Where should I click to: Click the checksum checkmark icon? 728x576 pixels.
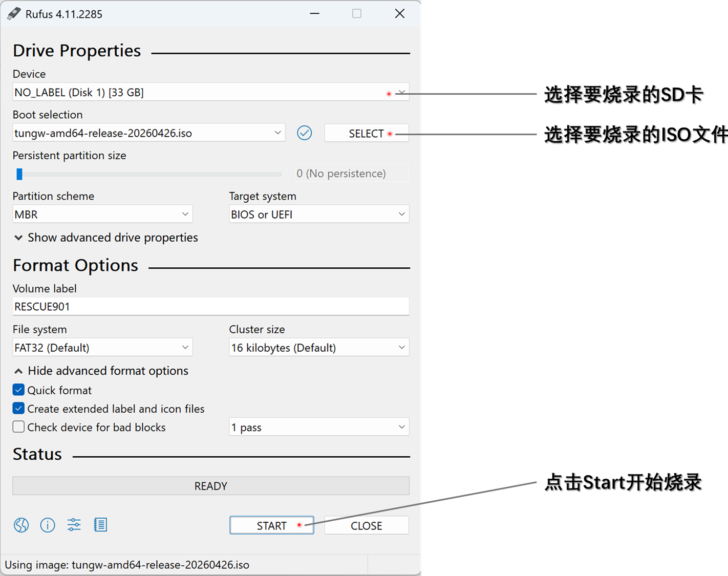click(x=305, y=133)
